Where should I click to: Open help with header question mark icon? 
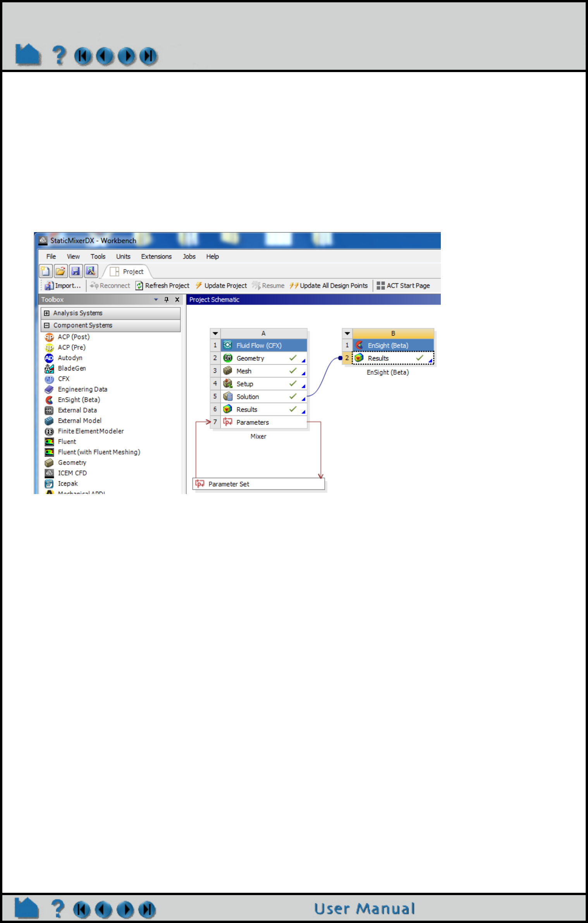click(x=59, y=55)
